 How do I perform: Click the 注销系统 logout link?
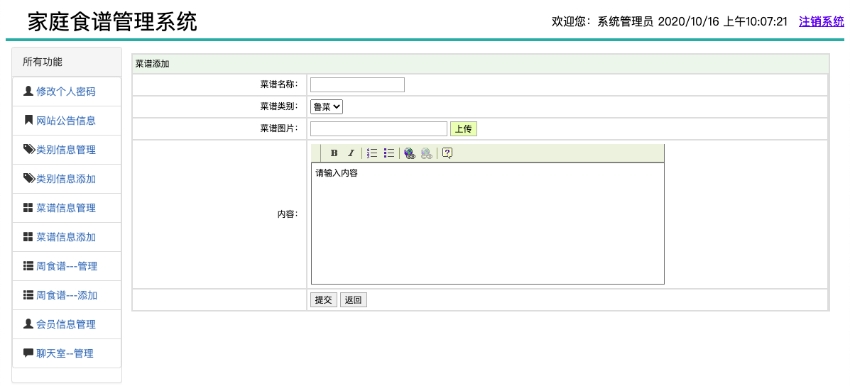coord(821,22)
